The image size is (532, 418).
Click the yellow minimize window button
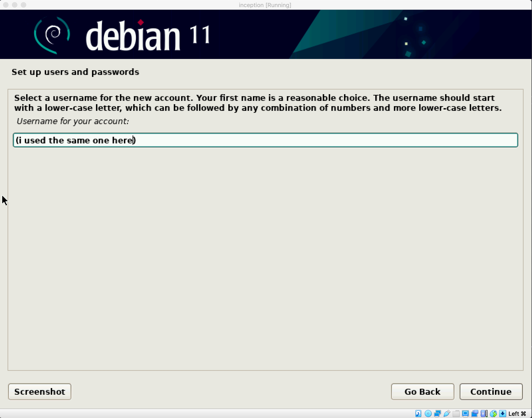[15, 5]
